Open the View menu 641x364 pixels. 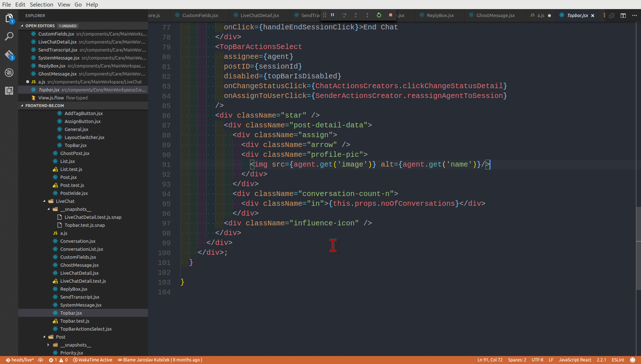tap(64, 4)
